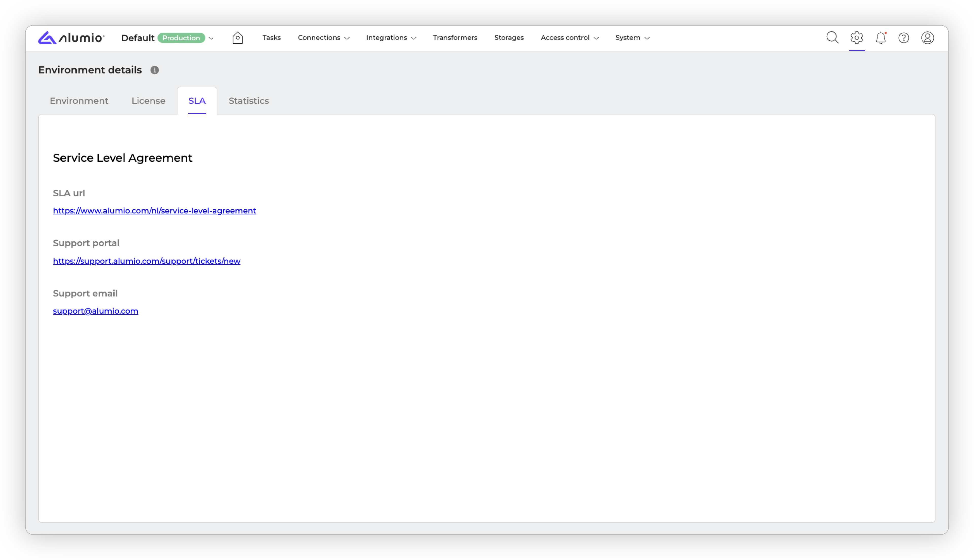This screenshot has width=974, height=560.
Task: Click the Environment details info icon
Action: pos(155,70)
